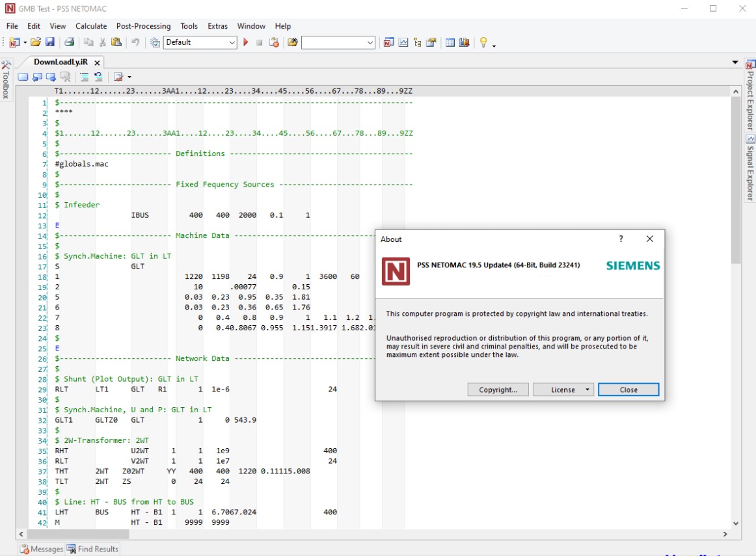The width and height of the screenshot is (756, 556).
Task: Click the tree structure icon
Action: point(417,42)
